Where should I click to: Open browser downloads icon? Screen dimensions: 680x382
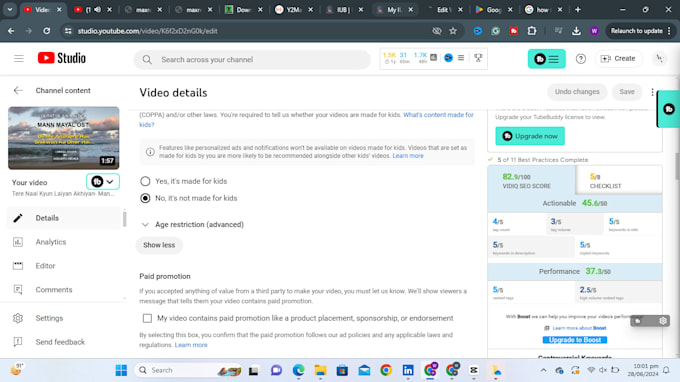tap(576, 31)
